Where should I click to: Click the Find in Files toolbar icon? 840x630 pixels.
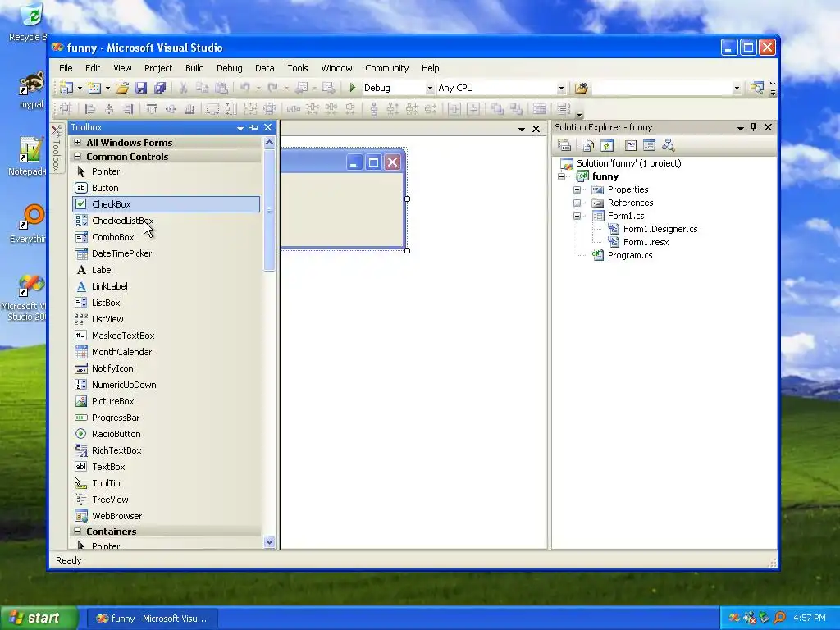[x=582, y=88]
